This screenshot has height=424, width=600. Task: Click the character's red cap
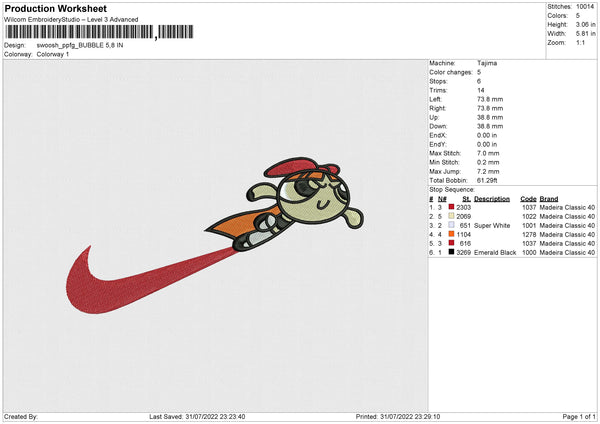[295, 167]
